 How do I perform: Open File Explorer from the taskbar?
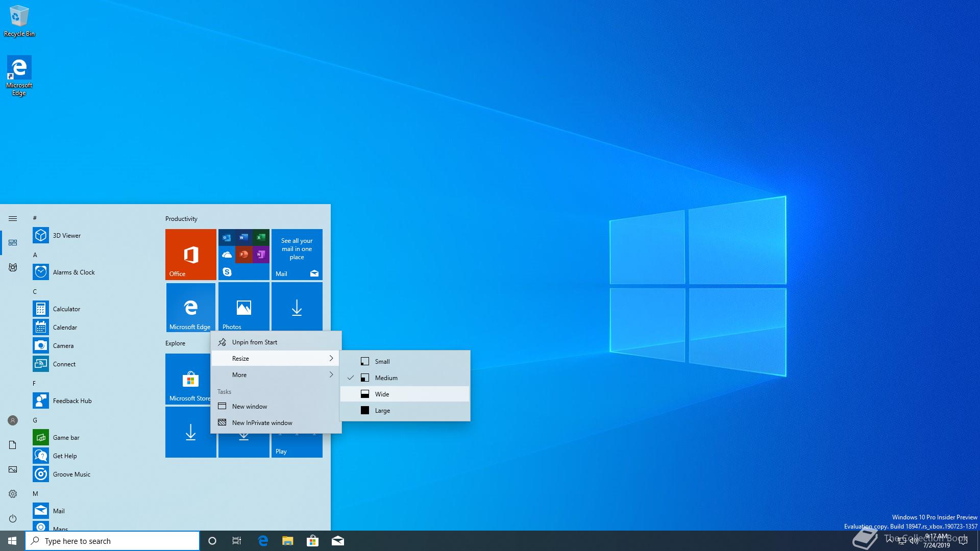[x=288, y=541]
